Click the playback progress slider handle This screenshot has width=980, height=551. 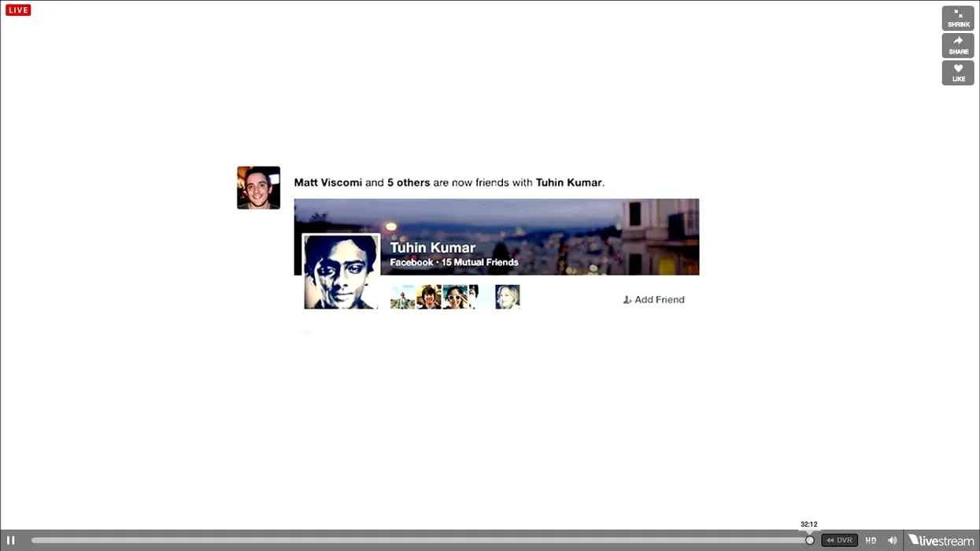[809, 540]
